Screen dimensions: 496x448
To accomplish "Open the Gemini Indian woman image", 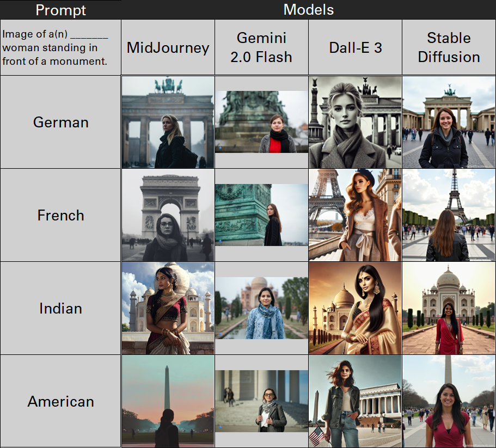I will tap(261, 308).
